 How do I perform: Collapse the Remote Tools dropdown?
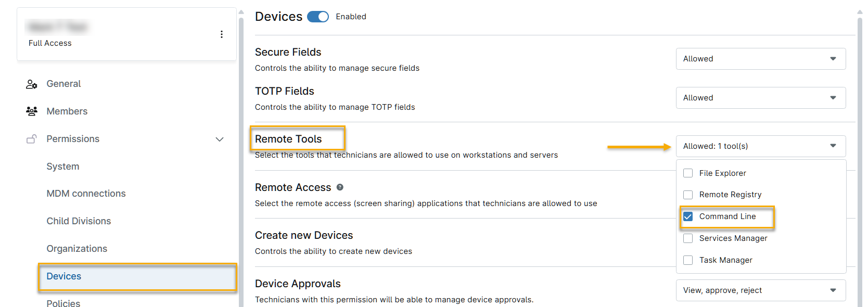click(x=761, y=146)
